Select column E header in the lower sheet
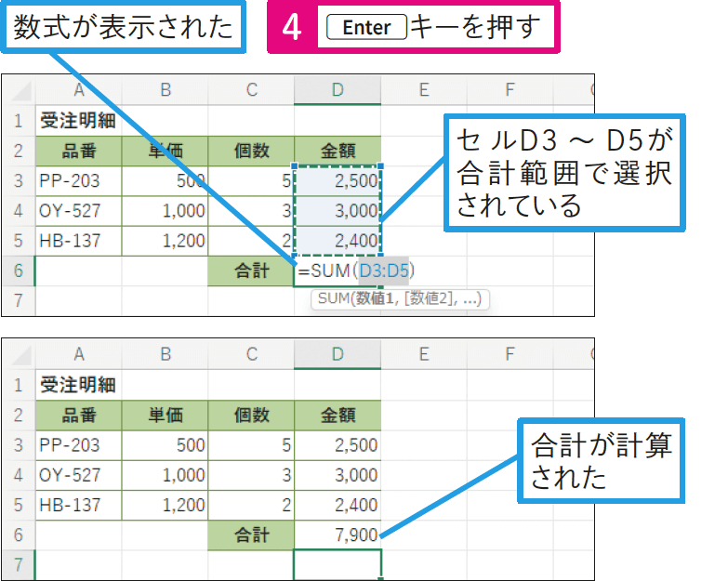The height and width of the screenshot is (581, 728). (x=424, y=354)
